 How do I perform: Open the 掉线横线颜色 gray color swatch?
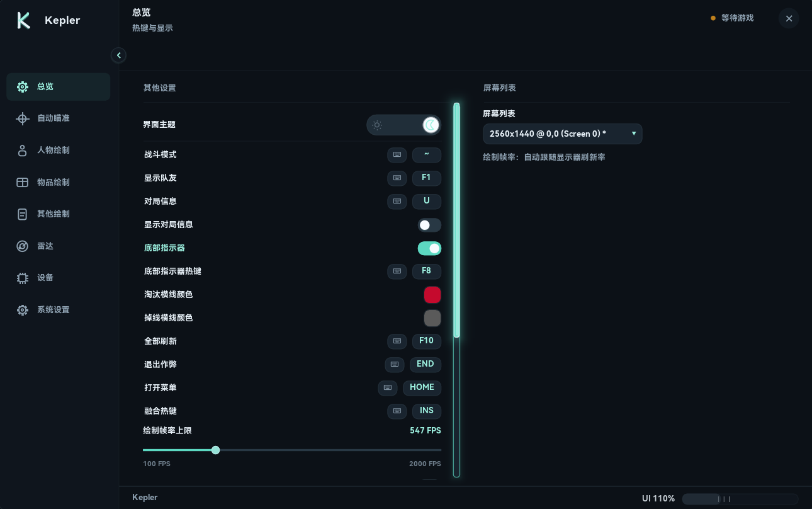tap(432, 318)
